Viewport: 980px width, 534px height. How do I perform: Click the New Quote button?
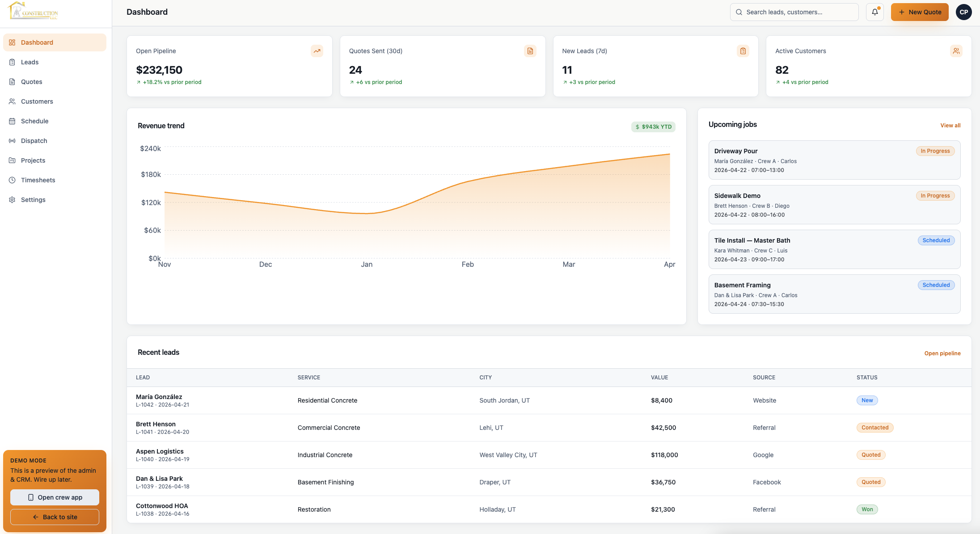point(920,12)
